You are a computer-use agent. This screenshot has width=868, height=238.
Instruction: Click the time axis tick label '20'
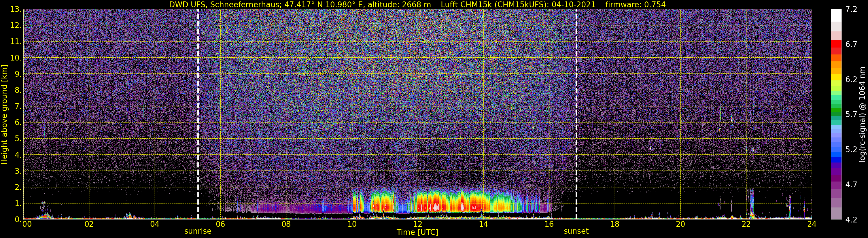(680, 224)
